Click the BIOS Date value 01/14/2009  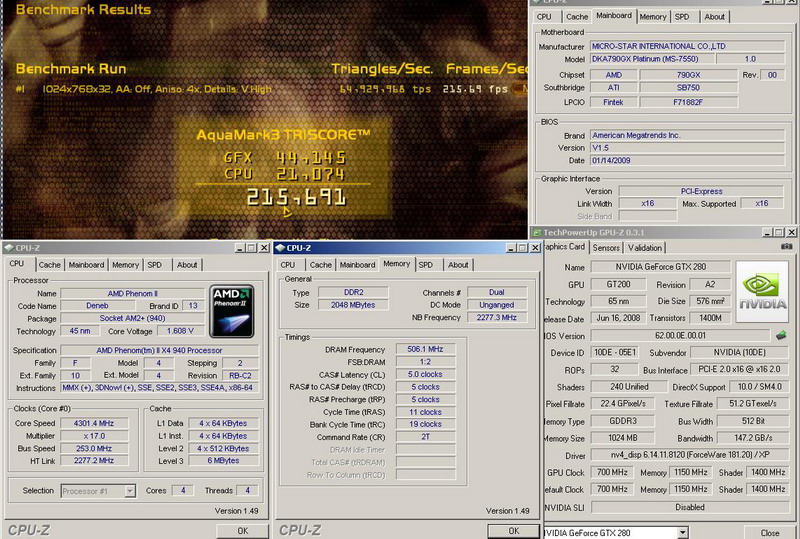(687, 160)
